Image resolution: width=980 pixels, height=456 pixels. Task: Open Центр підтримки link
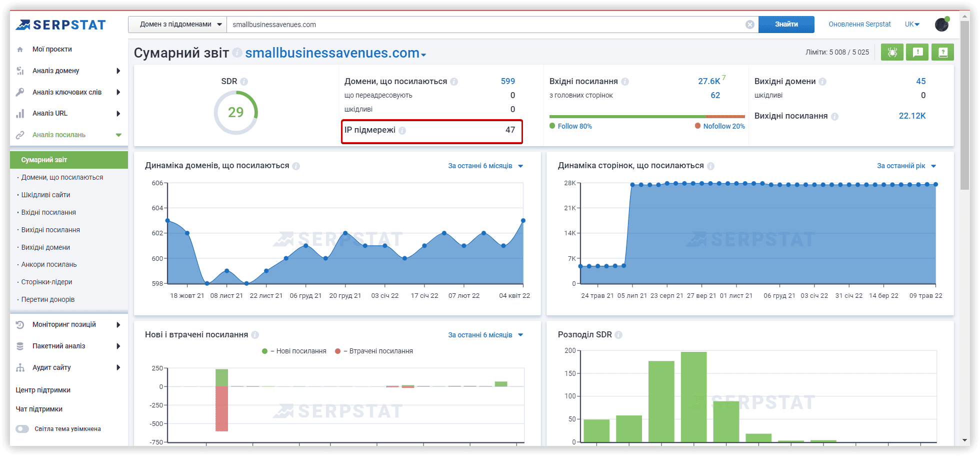pyautogui.click(x=43, y=390)
